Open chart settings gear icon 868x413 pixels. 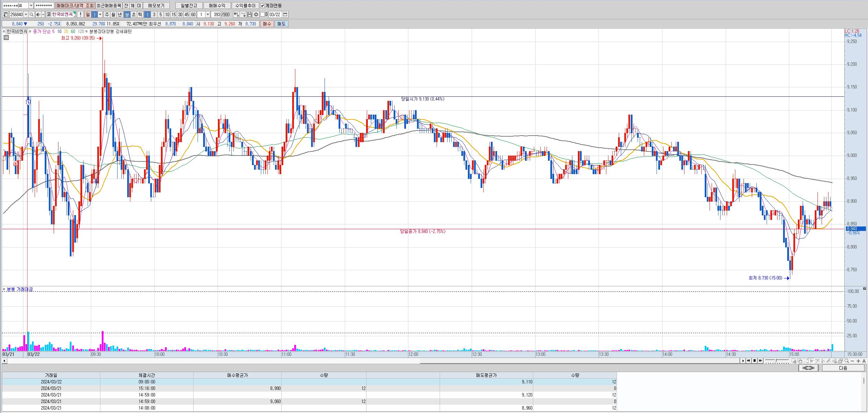[256, 14]
